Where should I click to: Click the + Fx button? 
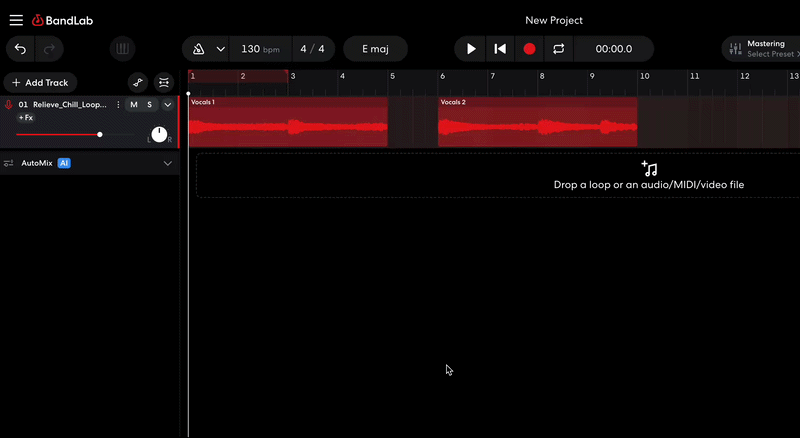[x=26, y=118]
